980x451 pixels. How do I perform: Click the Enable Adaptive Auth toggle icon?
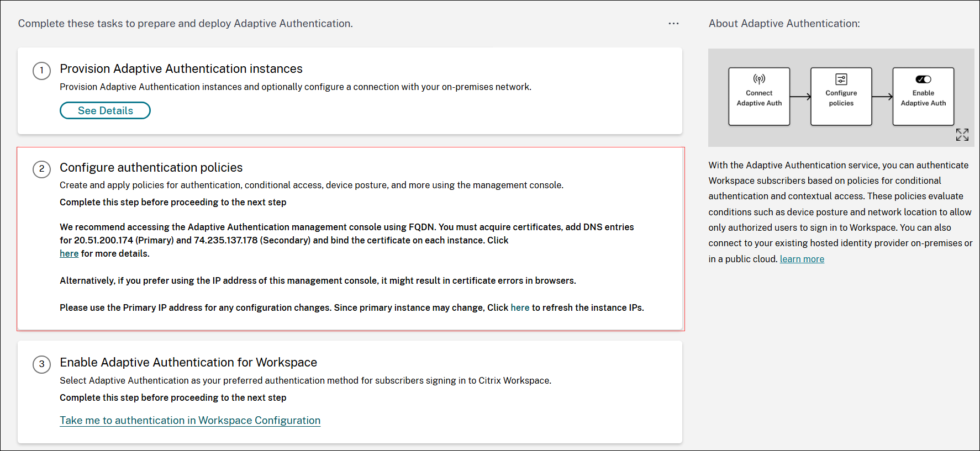pos(923,79)
